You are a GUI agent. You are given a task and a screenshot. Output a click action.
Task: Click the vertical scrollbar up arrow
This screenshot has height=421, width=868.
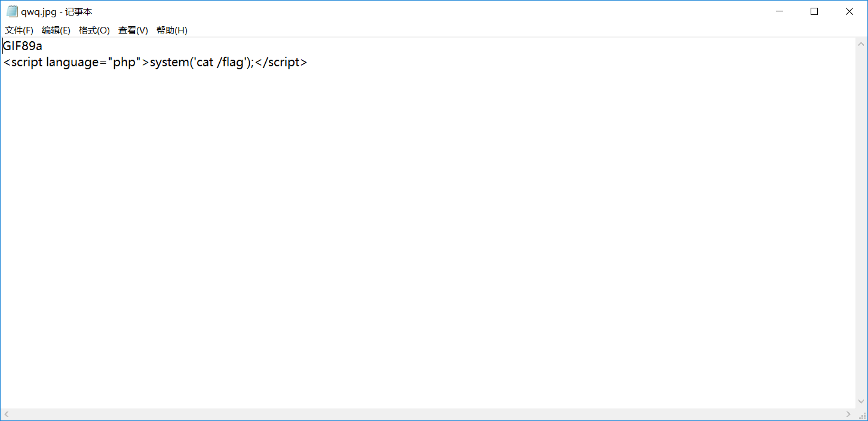861,44
